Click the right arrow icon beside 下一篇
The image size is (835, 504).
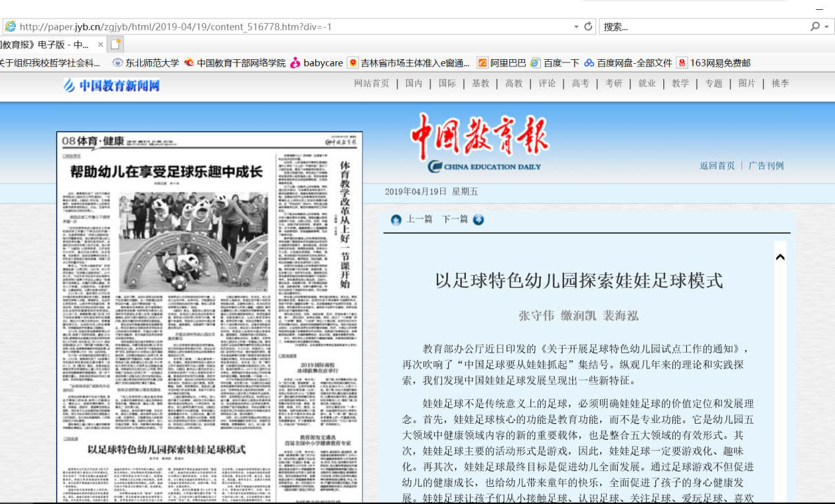pos(478,220)
